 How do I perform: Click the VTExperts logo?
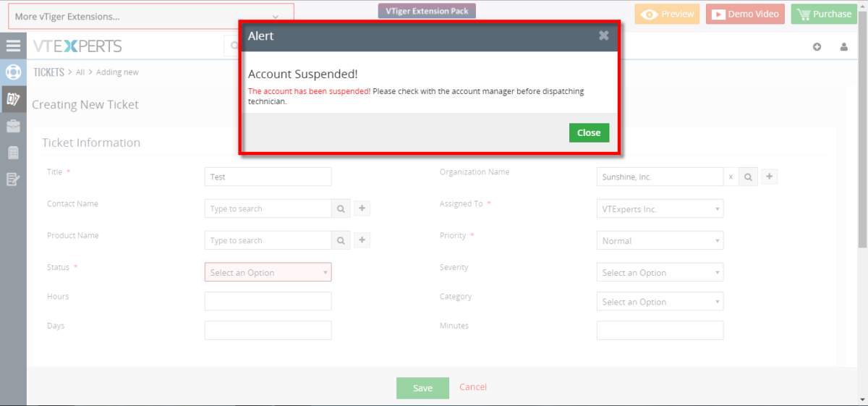(x=77, y=46)
